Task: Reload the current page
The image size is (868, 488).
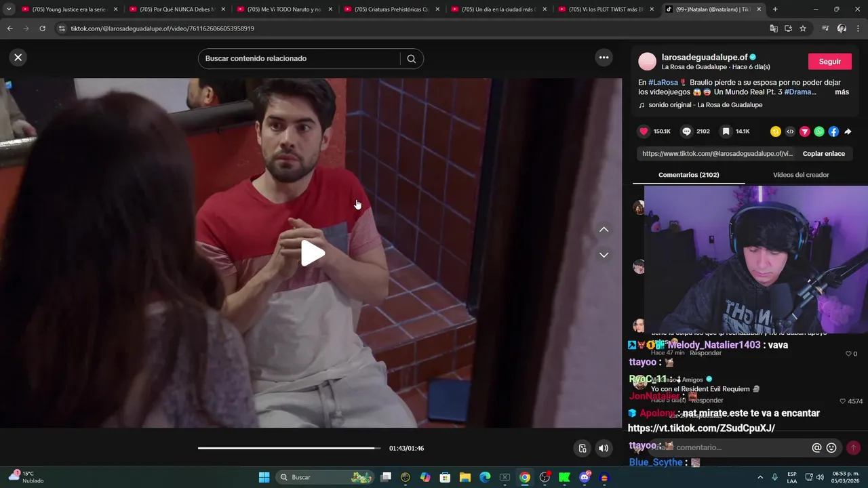Action: (42, 28)
